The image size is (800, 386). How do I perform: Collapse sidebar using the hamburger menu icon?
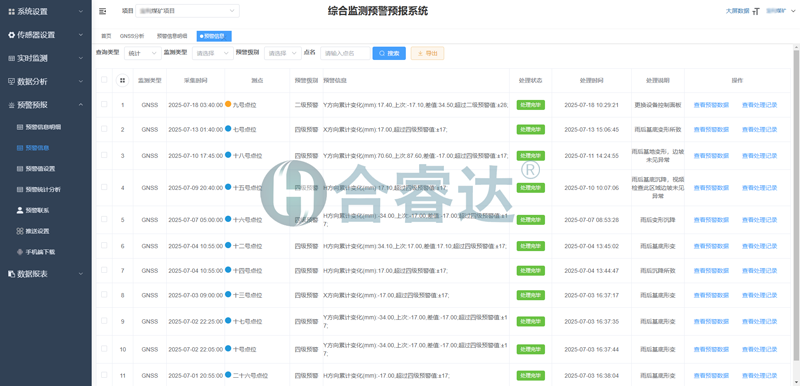point(103,11)
